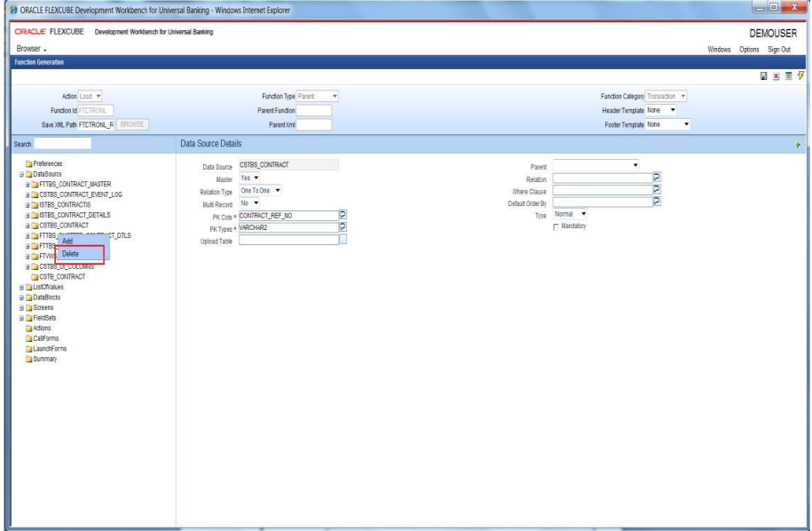Expand the DataBlocks node
Screen dimensions: 812x531
coord(22,297)
